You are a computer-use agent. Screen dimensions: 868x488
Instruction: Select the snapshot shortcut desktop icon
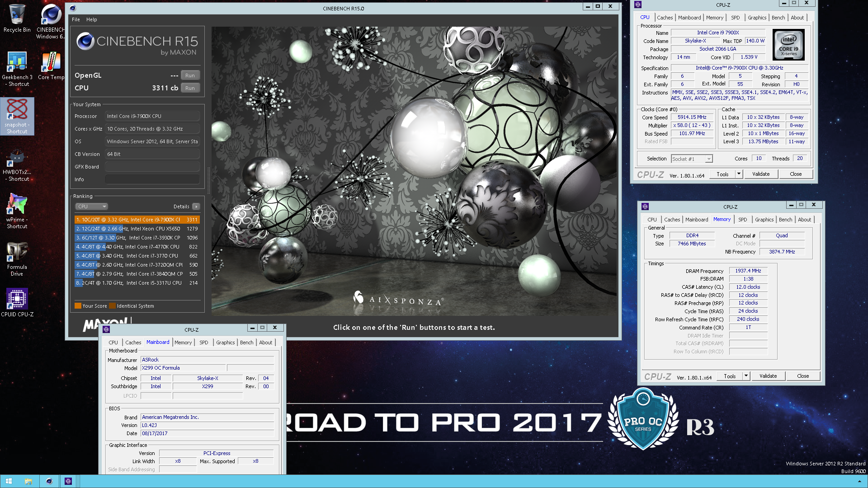17,116
